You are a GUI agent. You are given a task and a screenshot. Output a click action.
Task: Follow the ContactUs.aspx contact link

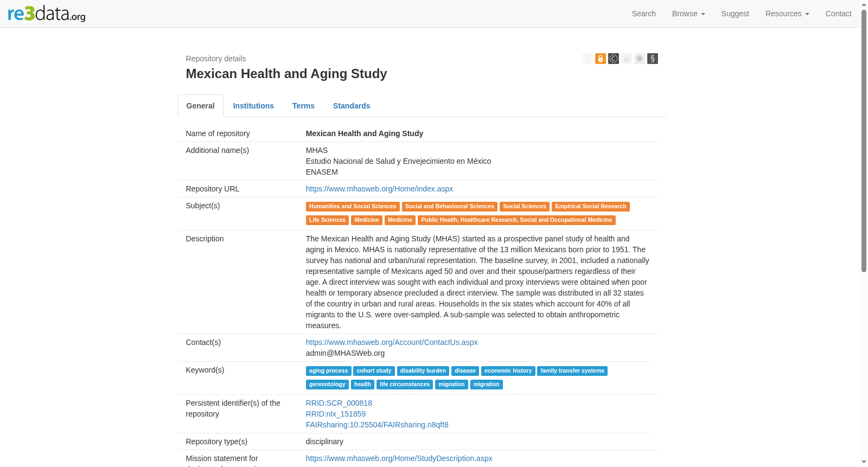click(392, 342)
